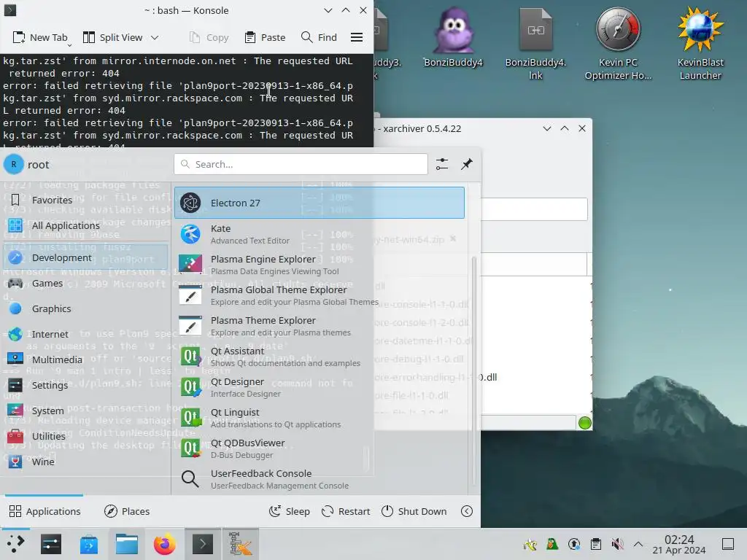Expand hidden system tray icons arrow

[638, 544]
